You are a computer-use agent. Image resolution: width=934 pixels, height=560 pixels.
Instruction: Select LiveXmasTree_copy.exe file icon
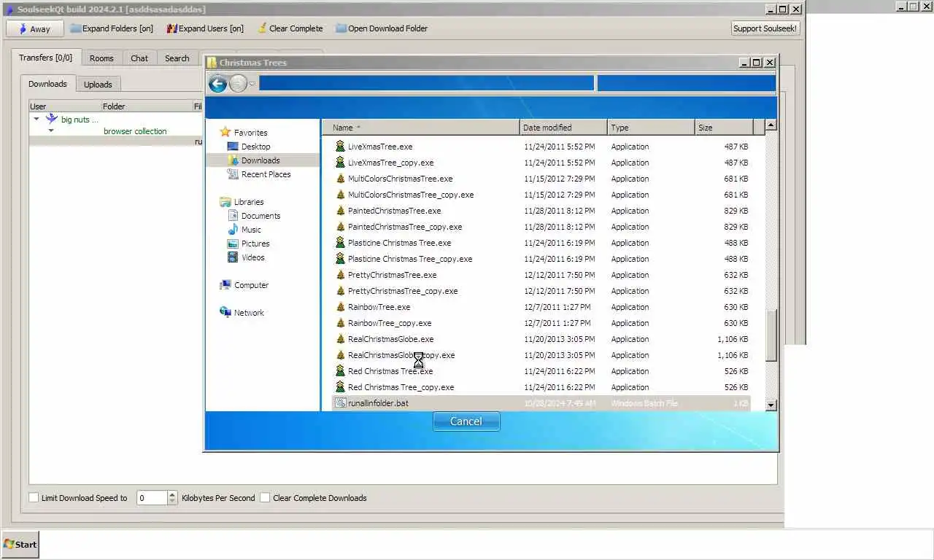(340, 163)
